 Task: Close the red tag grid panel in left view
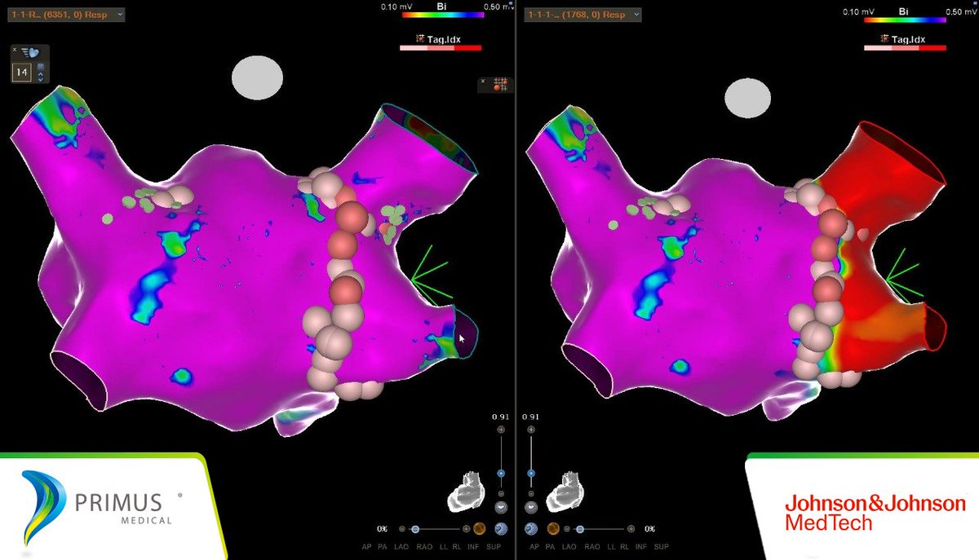pos(483,81)
